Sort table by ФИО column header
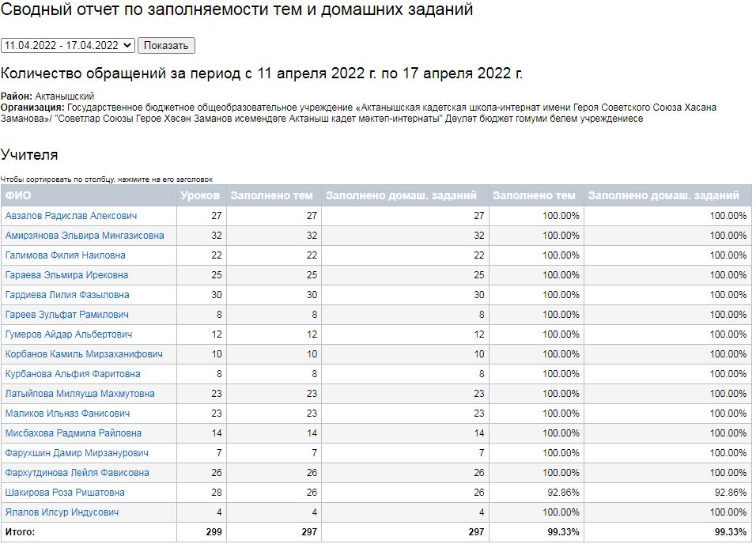Viewport: 756px width, 544px height. (18, 195)
